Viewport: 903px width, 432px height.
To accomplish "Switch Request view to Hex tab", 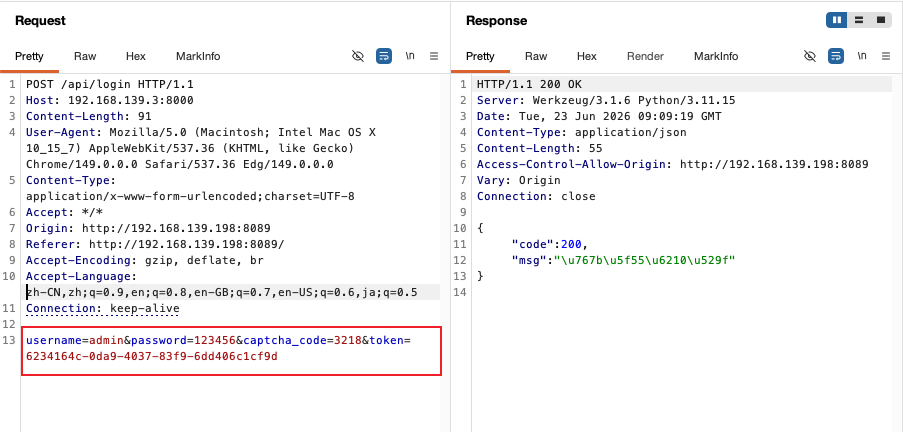I will coord(136,56).
